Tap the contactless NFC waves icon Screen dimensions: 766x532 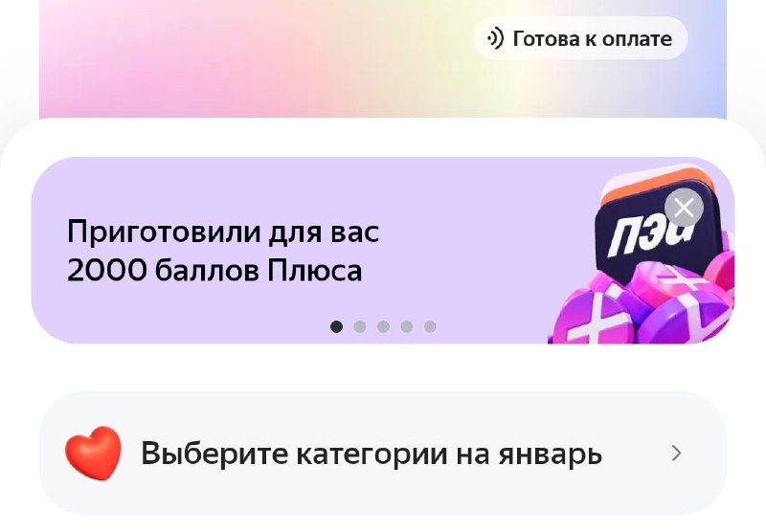pos(494,38)
